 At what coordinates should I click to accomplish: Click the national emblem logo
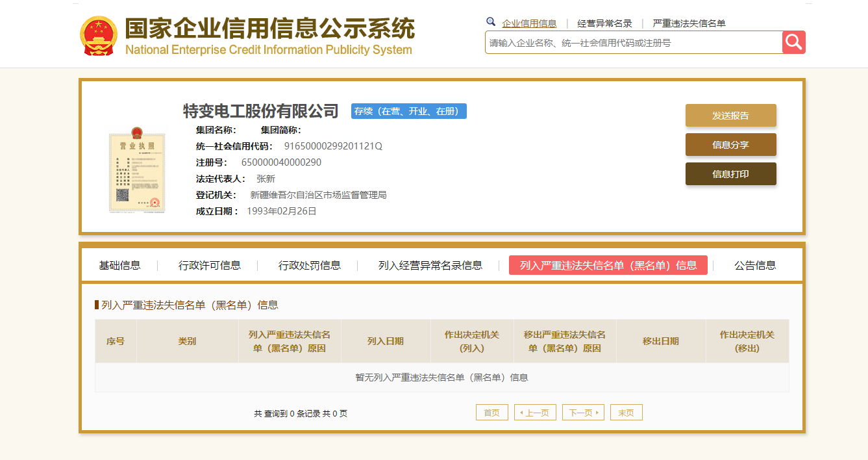99,36
